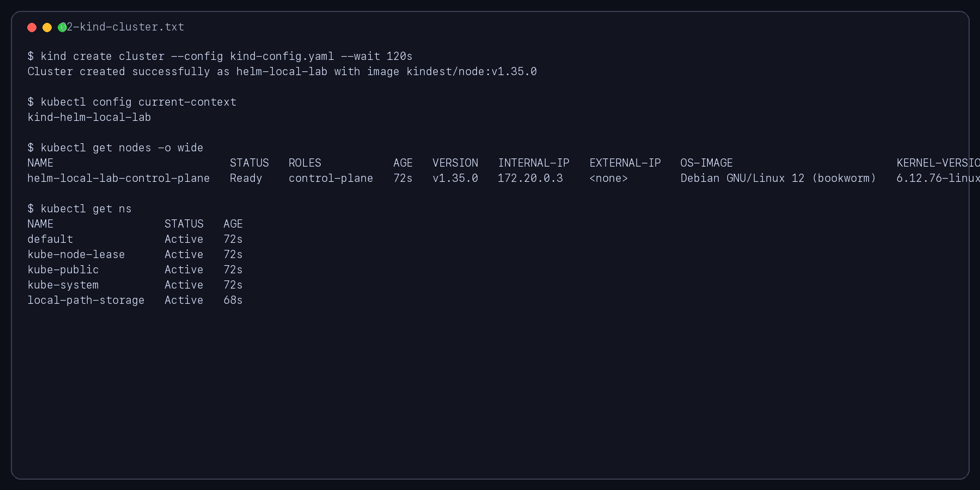Click the yellow minimize window button
The image size is (980, 490).
(x=47, y=27)
